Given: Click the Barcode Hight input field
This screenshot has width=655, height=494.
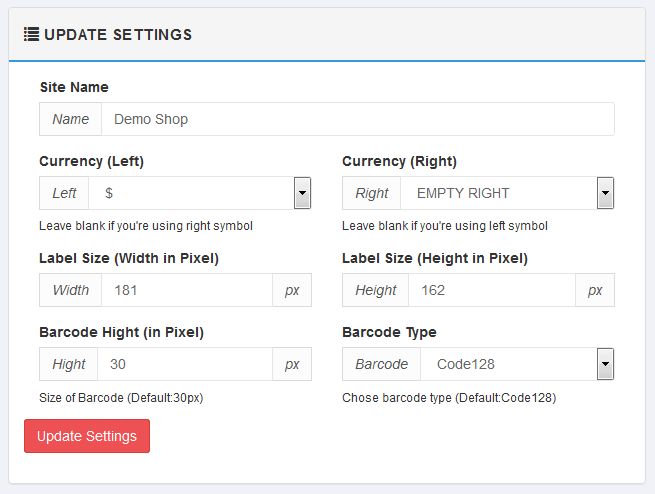Looking at the screenshot, I should coord(186,364).
